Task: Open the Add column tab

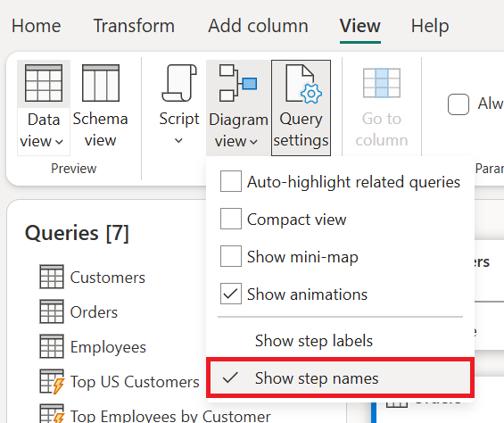Action: (x=258, y=26)
